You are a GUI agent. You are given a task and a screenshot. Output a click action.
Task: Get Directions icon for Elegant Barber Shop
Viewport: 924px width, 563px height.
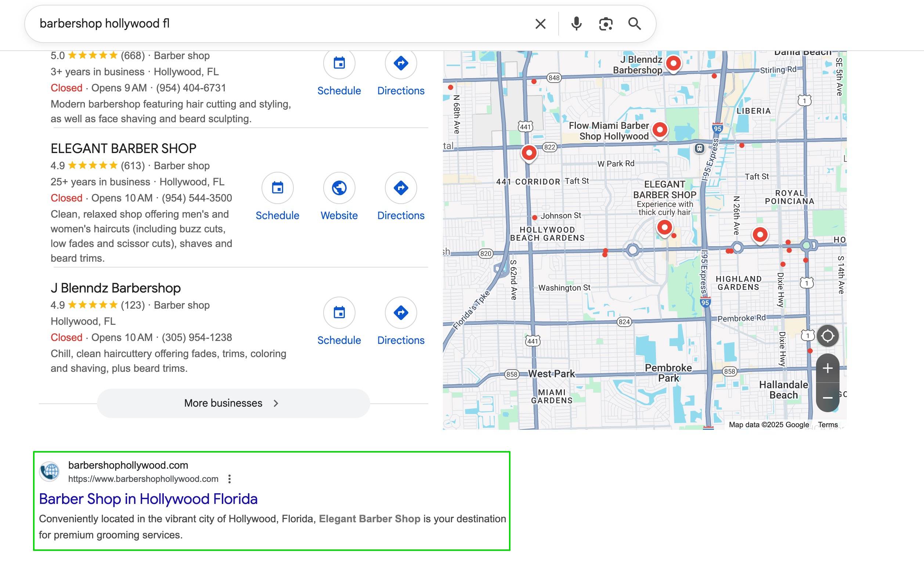(x=401, y=188)
